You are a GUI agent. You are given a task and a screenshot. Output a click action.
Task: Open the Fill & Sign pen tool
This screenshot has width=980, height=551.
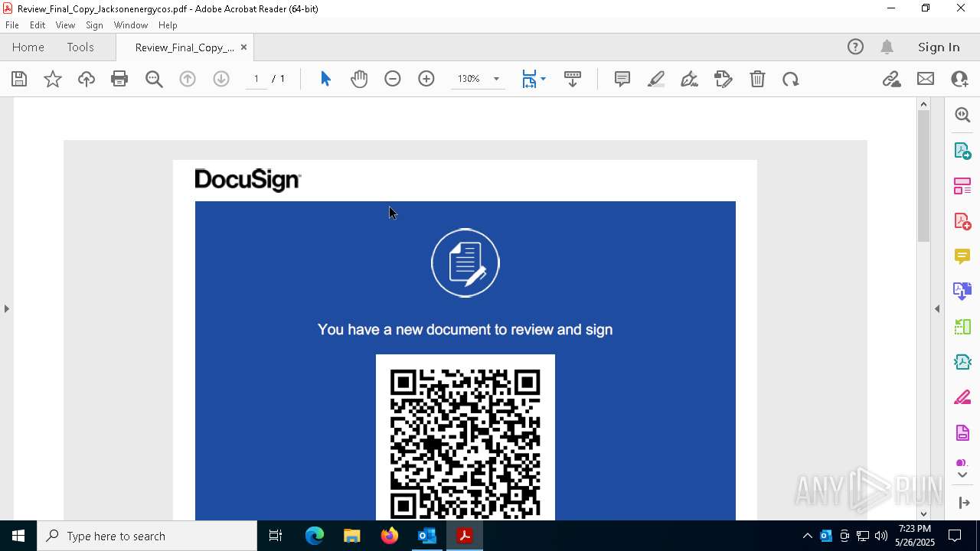pyautogui.click(x=689, y=79)
